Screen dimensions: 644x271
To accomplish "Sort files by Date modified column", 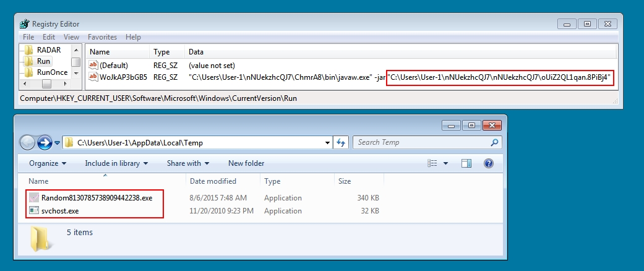I will tap(213, 181).
